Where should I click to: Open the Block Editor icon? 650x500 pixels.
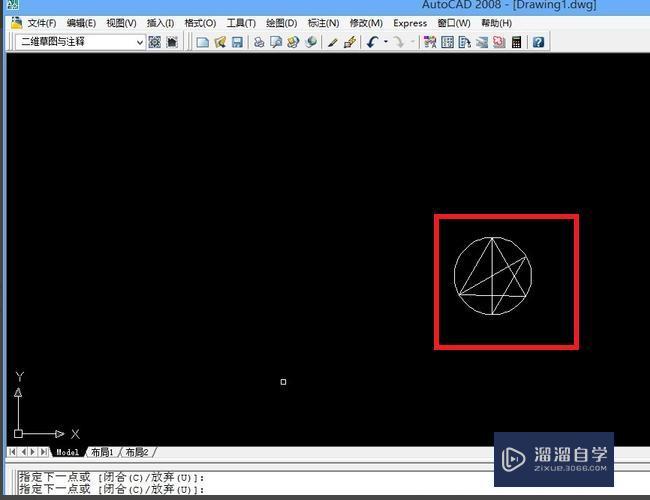(350, 42)
